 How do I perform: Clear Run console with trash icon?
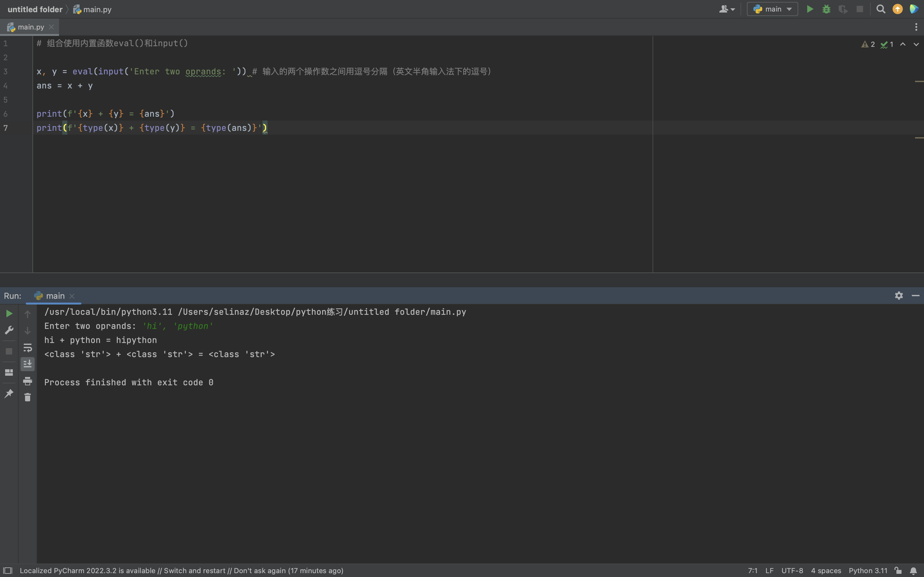(28, 397)
